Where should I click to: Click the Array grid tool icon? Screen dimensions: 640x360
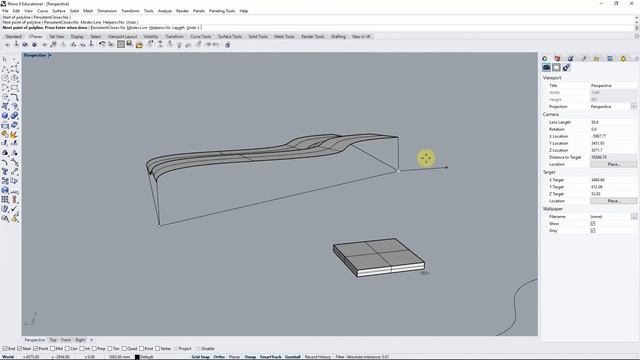coord(5,200)
